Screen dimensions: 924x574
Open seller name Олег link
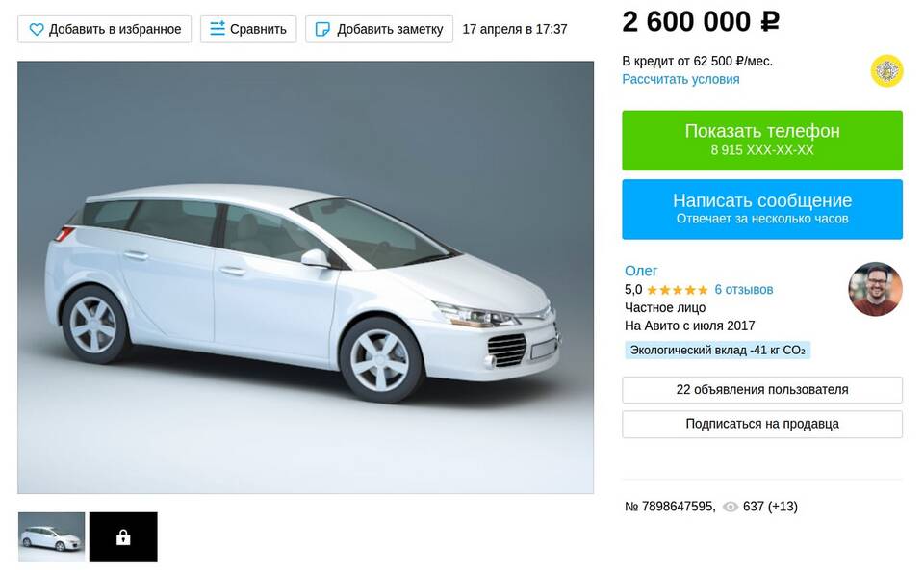coord(641,271)
